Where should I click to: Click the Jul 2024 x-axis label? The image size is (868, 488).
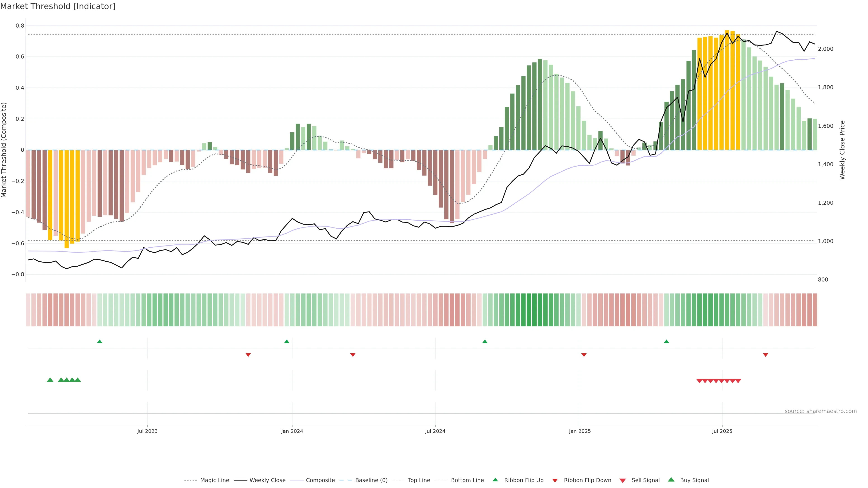point(435,431)
